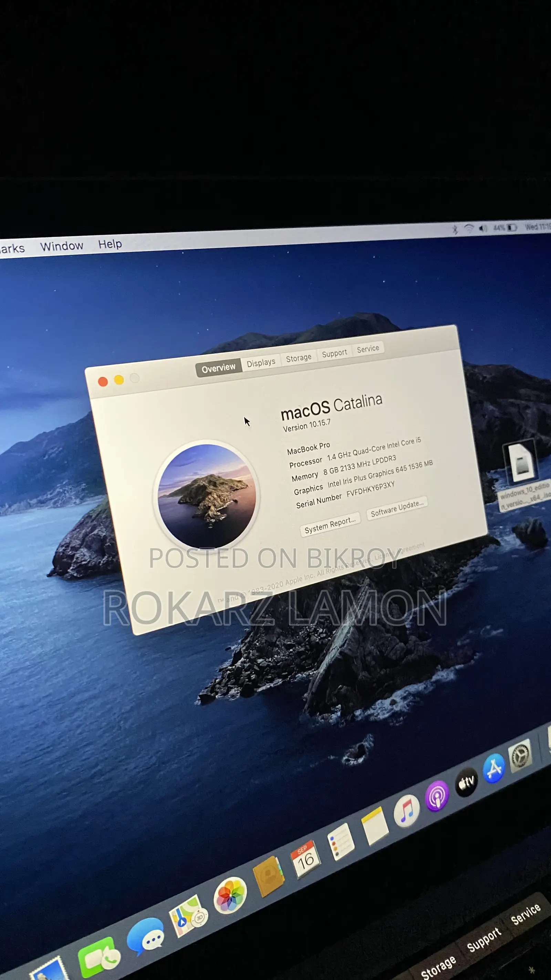
Task: Open Maps app in the Dock
Action: 188,916
